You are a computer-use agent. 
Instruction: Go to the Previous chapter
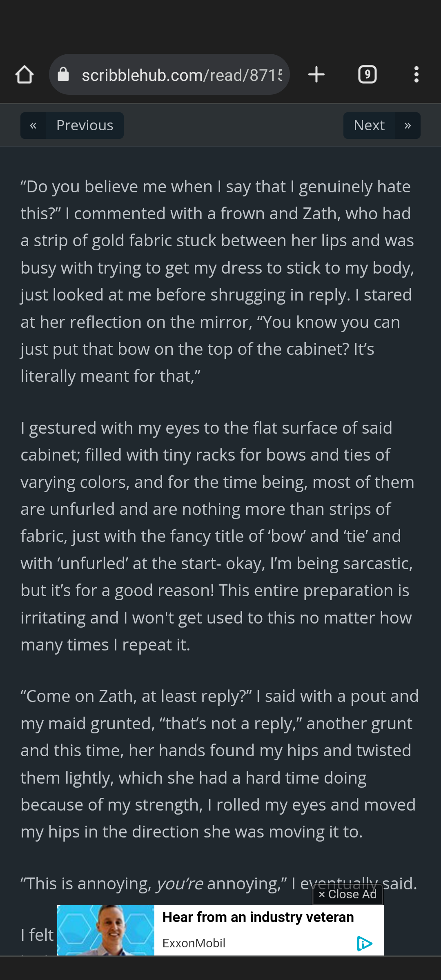click(85, 125)
